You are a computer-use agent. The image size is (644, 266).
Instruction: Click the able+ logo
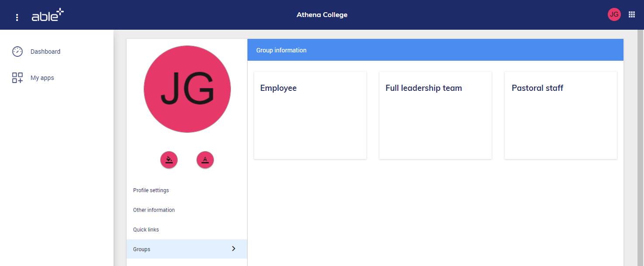tap(48, 15)
